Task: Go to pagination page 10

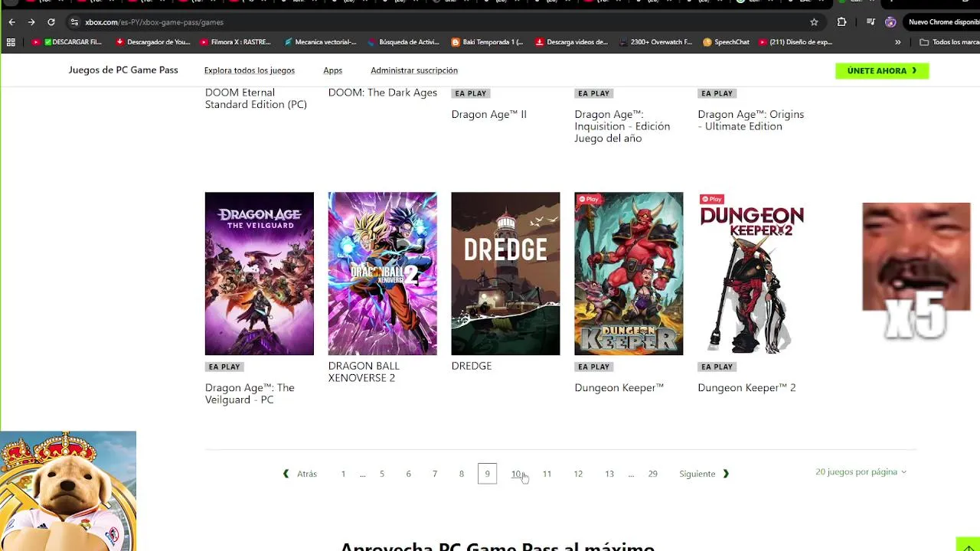Action: [516, 474]
